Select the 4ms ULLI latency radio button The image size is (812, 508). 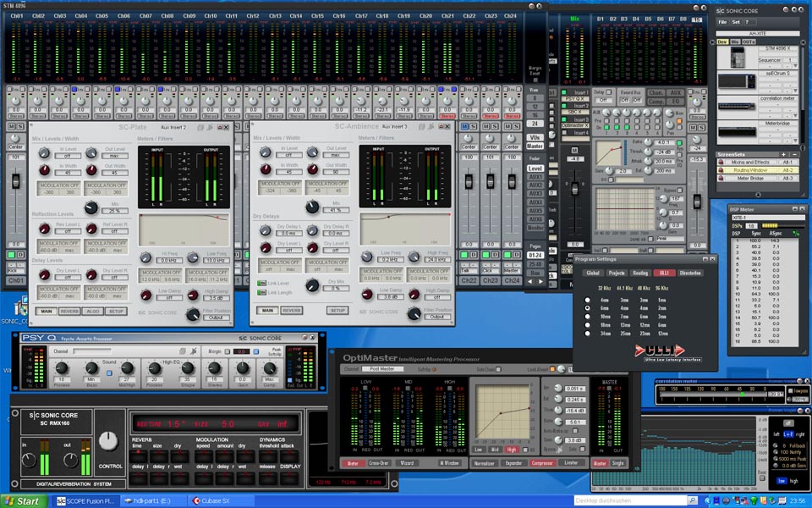point(587,300)
